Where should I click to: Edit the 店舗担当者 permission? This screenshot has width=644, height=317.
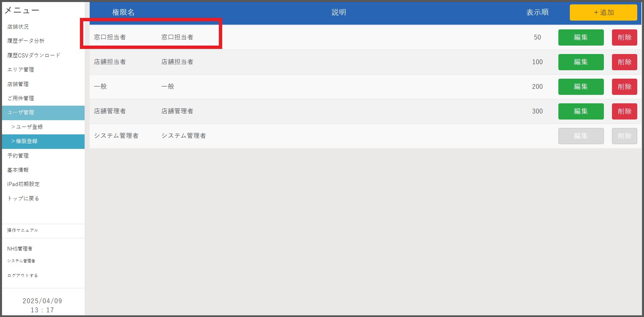[x=581, y=62]
